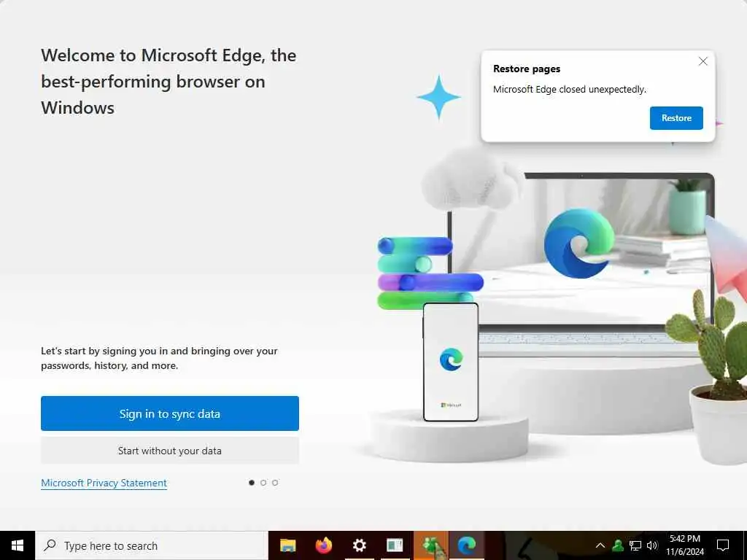
Task: Open the orange-highlighted green app in the taskbar
Action: tap(430, 545)
